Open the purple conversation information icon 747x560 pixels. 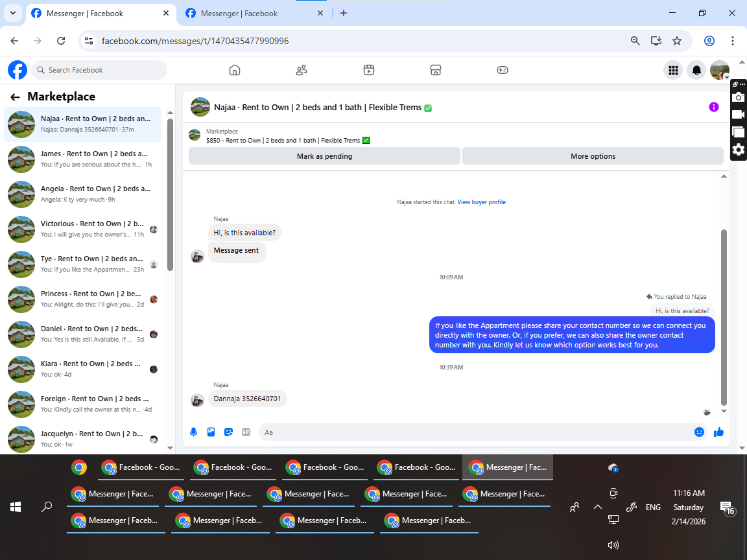pyautogui.click(x=714, y=107)
